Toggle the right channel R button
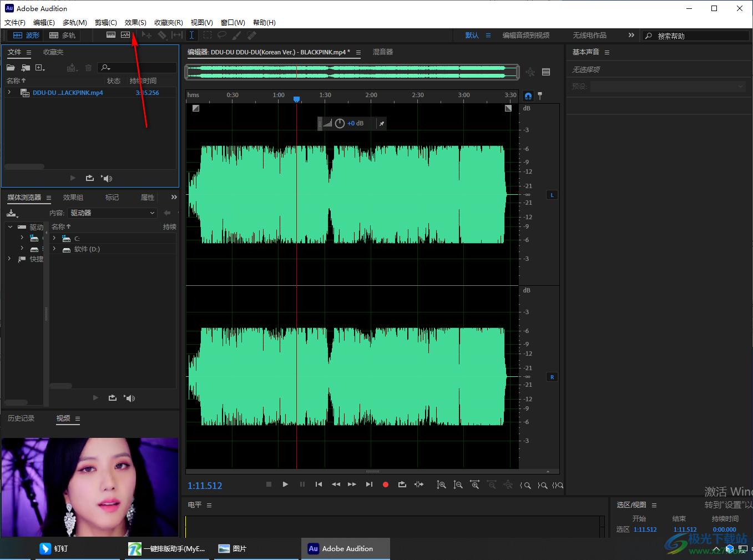Screen dimensions: 753x560 point(552,377)
